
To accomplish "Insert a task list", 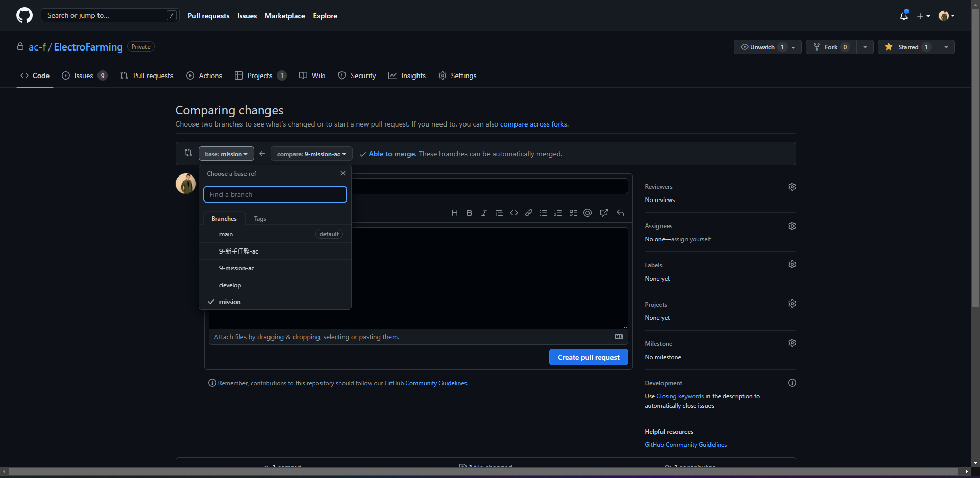I will click(573, 213).
